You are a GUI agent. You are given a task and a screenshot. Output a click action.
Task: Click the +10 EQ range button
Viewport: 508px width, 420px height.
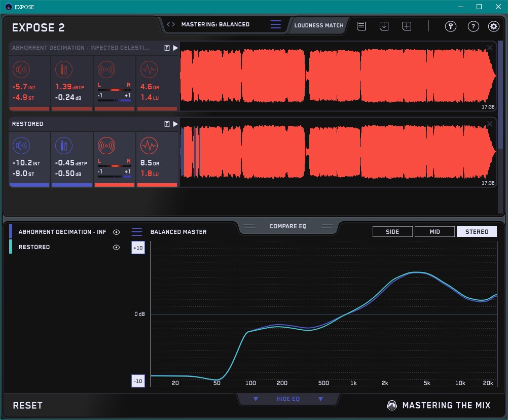[138, 248]
